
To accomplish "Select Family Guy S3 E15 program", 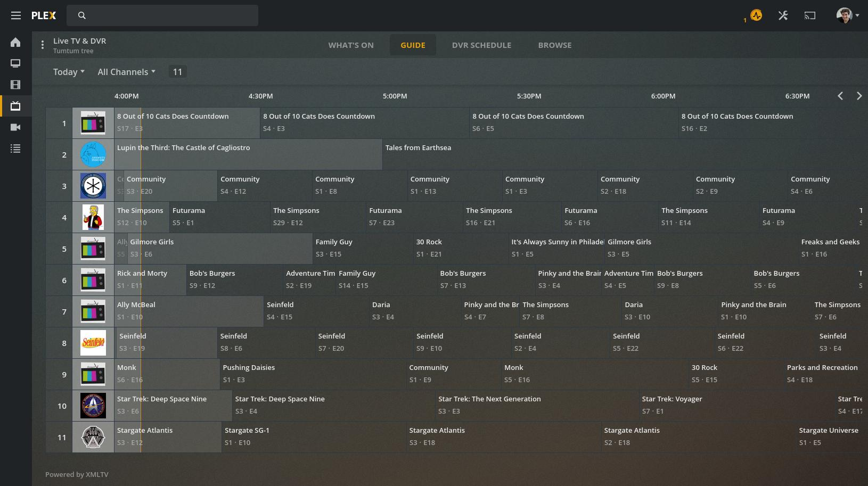I will click(x=363, y=249).
